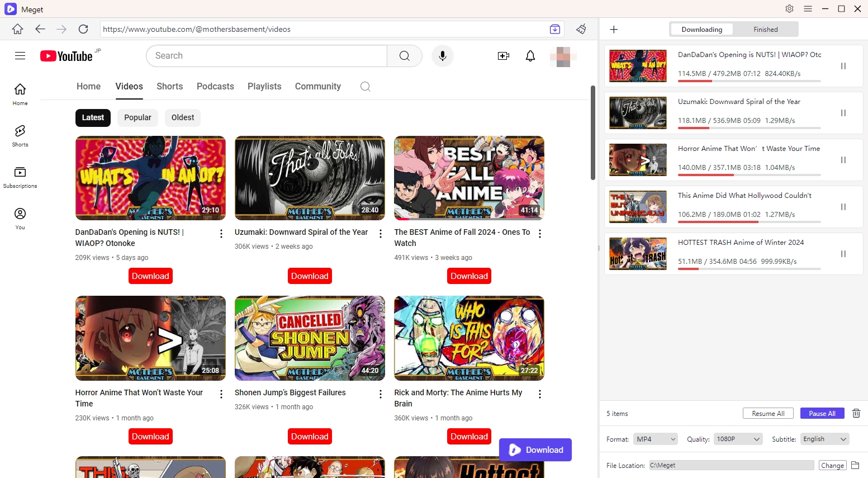Pause the Horror Anime download
Image resolution: width=868 pixels, height=478 pixels.
[843, 160]
